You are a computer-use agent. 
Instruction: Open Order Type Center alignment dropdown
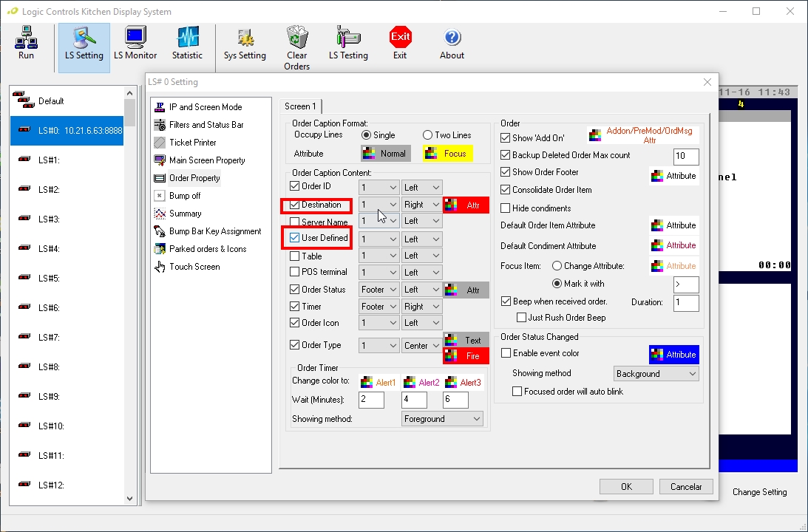(x=421, y=346)
